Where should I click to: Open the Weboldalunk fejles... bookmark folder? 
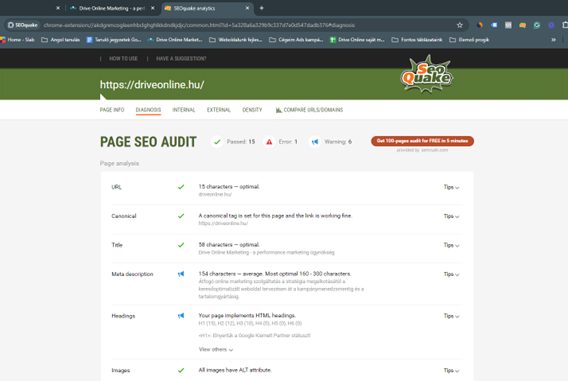click(235, 40)
